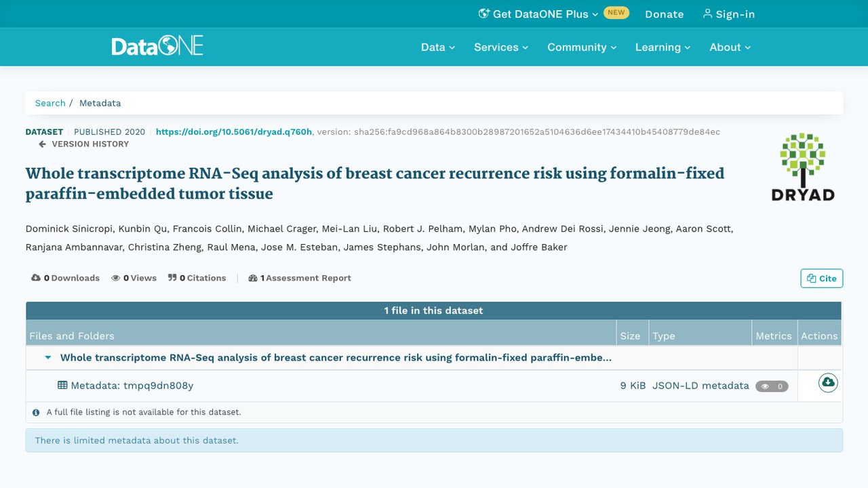Click the back arrow beside Version History

[x=42, y=144]
